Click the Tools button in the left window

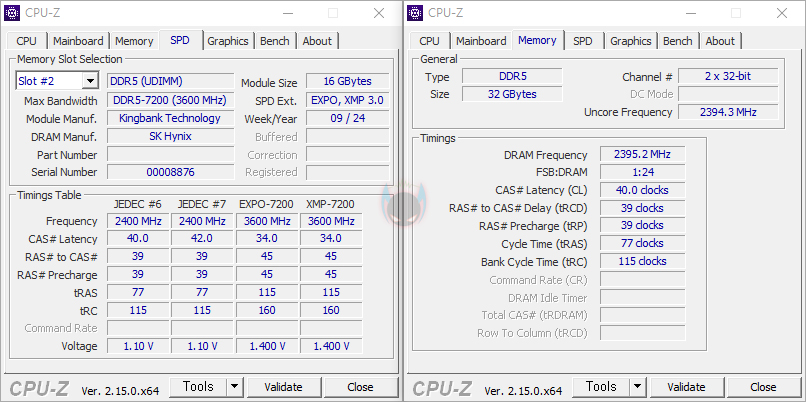198,387
